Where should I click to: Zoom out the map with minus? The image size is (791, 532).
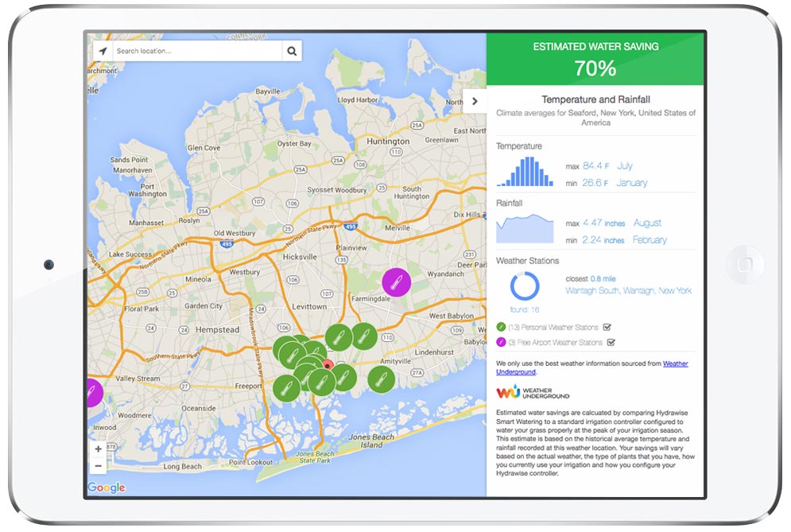[x=99, y=466]
